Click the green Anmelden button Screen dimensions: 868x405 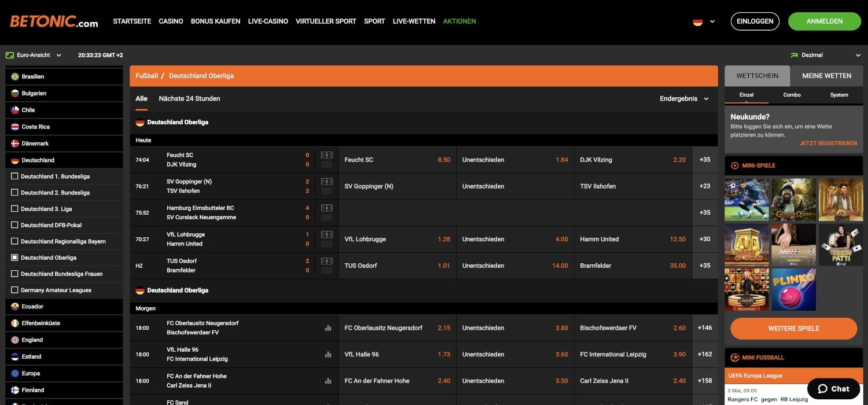point(825,21)
